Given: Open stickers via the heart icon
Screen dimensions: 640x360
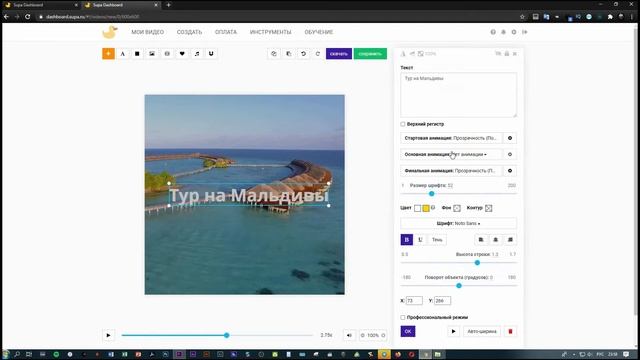Looking at the screenshot, I should click(182, 53).
